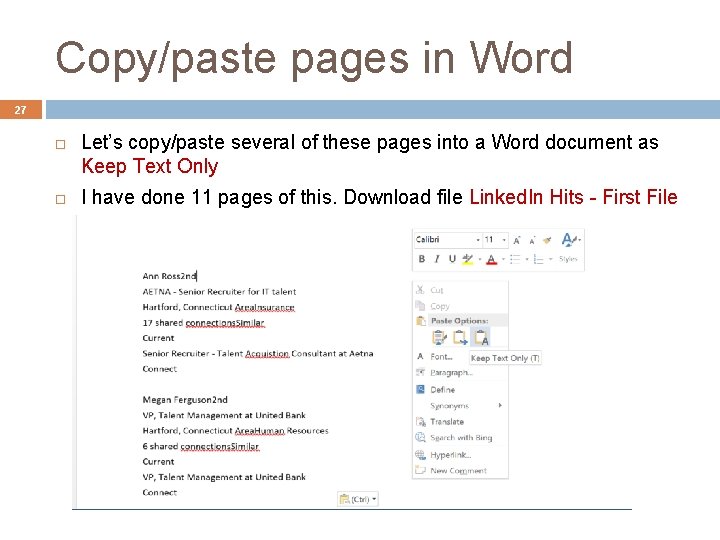
Task: Open Font... from the context menu
Action: click(x=441, y=357)
